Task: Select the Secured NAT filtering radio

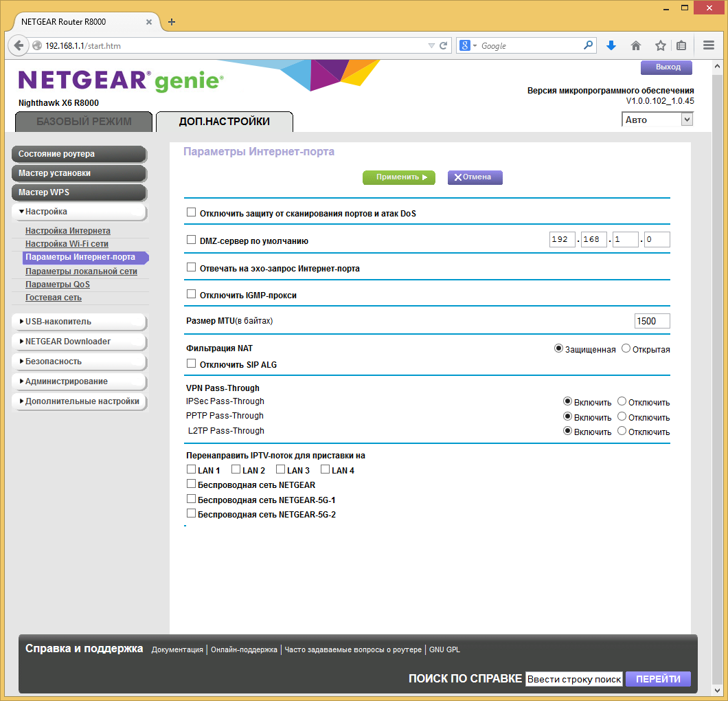Action: pos(558,348)
